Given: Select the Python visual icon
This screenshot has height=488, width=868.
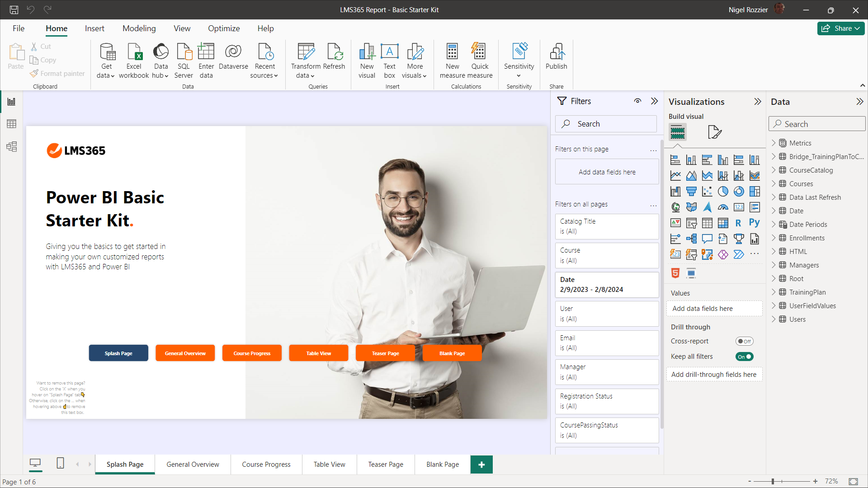Looking at the screenshot, I should [x=754, y=223].
